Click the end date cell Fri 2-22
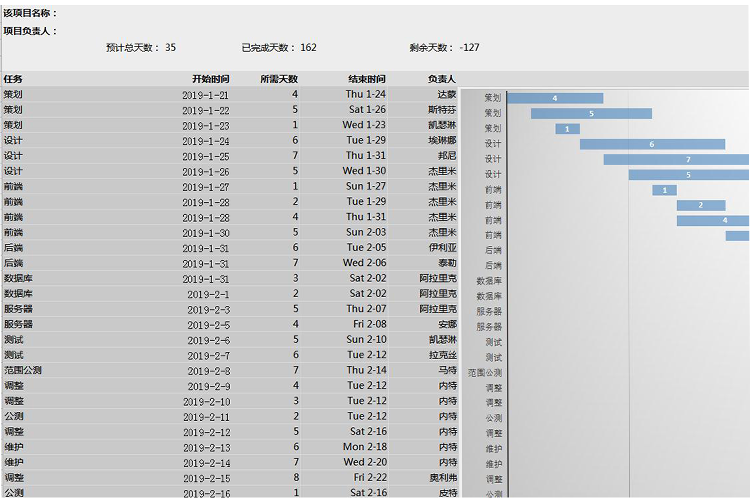Viewport: 750px width, 501px height. 366,478
